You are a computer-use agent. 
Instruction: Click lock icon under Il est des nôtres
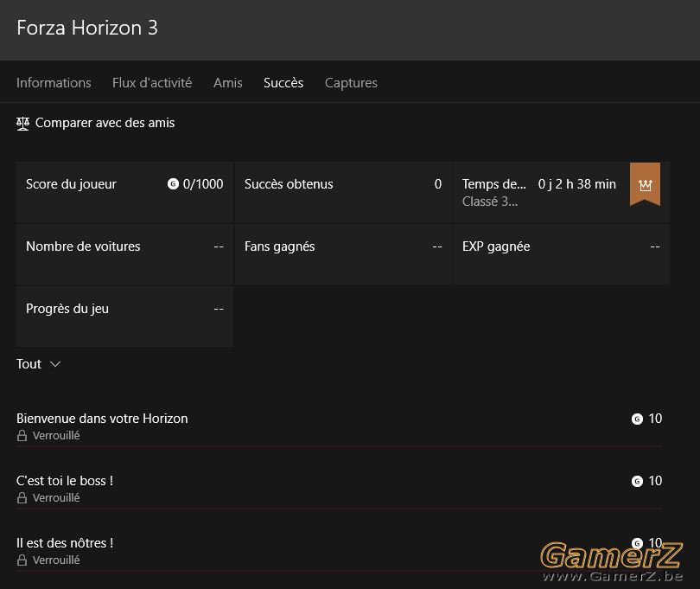(22, 560)
